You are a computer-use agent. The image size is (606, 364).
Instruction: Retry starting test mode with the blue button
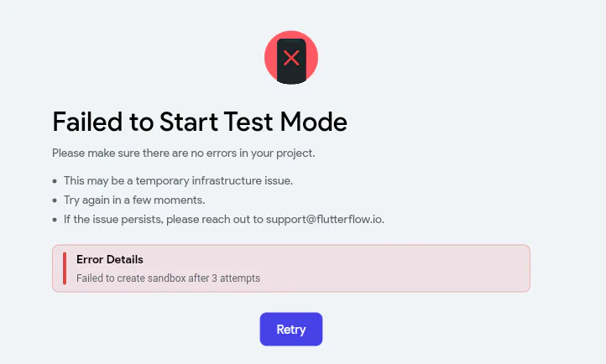291,330
